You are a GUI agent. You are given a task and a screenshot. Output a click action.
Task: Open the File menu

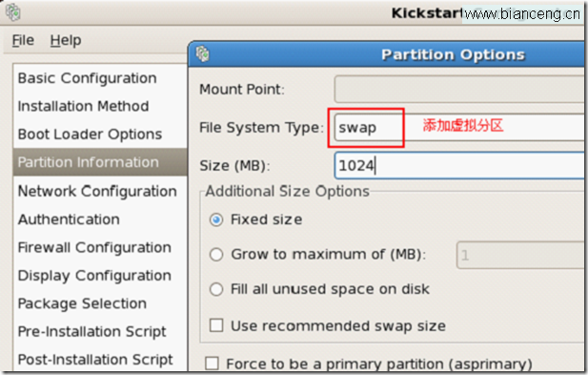(x=23, y=40)
